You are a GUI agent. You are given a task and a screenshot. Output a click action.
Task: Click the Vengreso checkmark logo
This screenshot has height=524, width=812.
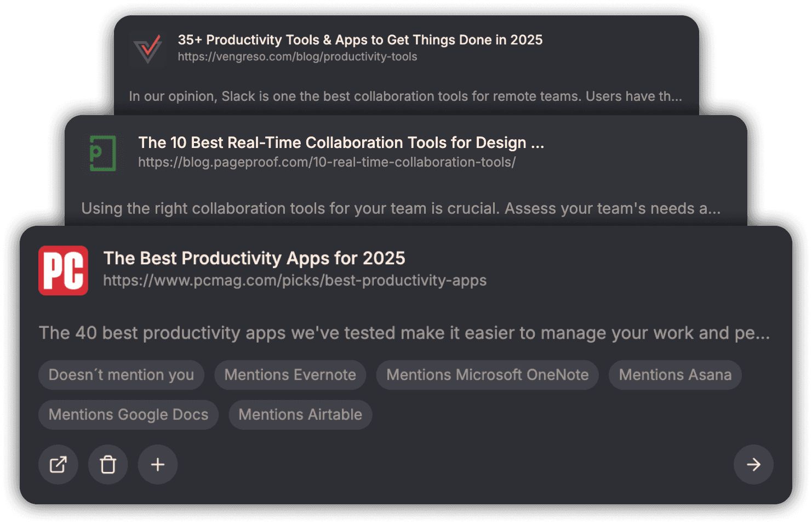tap(148, 49)
